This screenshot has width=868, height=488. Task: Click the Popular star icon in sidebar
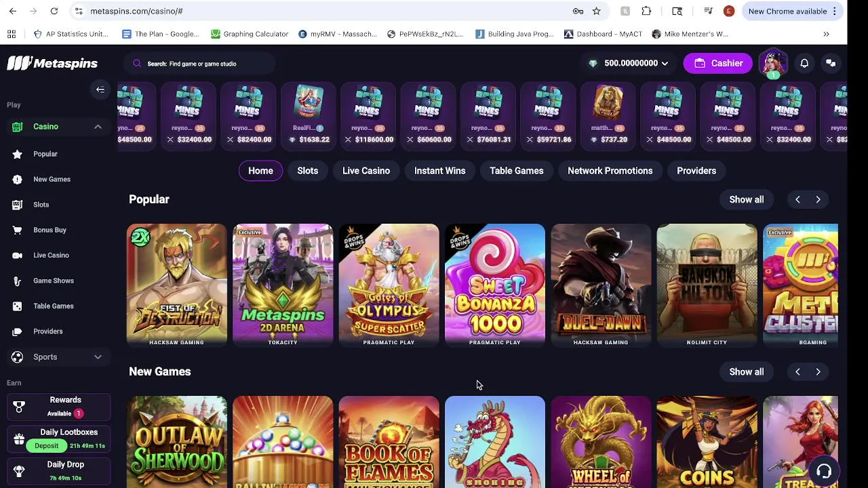(18, 154)
